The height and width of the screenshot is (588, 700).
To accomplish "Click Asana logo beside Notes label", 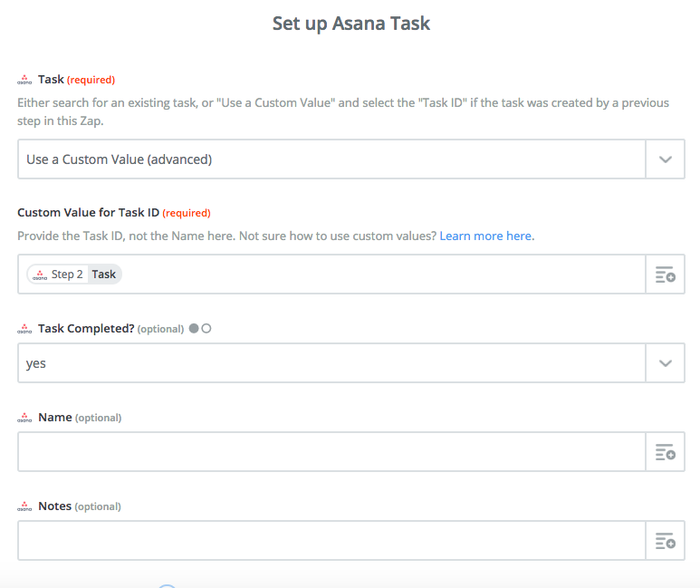I will (24, 506).
